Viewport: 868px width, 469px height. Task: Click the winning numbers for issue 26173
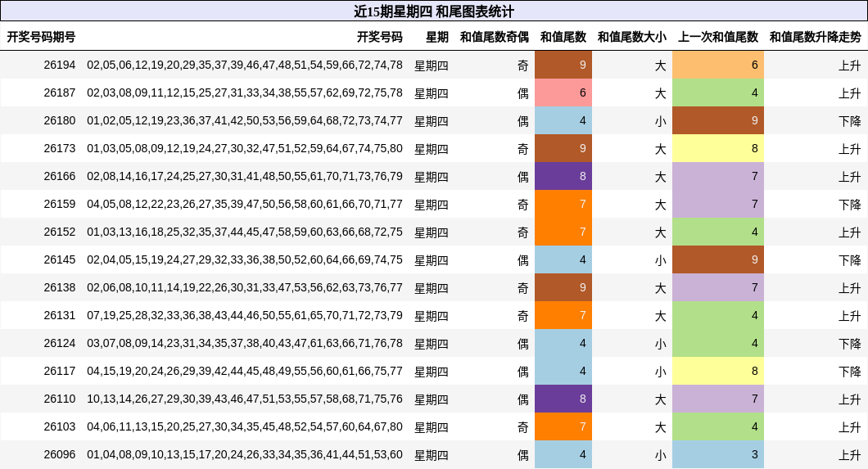(245, 149)
